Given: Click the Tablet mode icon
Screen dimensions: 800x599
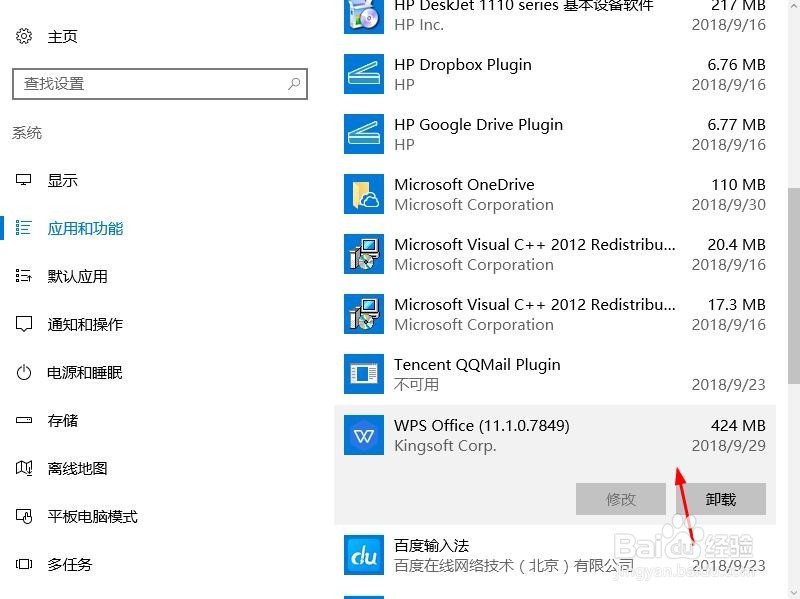Looking at the screenshot, I should pyautogui.click(x=23, y=516).
